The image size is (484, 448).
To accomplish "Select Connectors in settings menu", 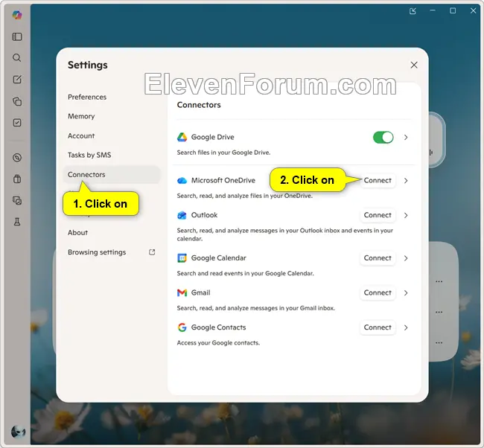I will point(112,174).
